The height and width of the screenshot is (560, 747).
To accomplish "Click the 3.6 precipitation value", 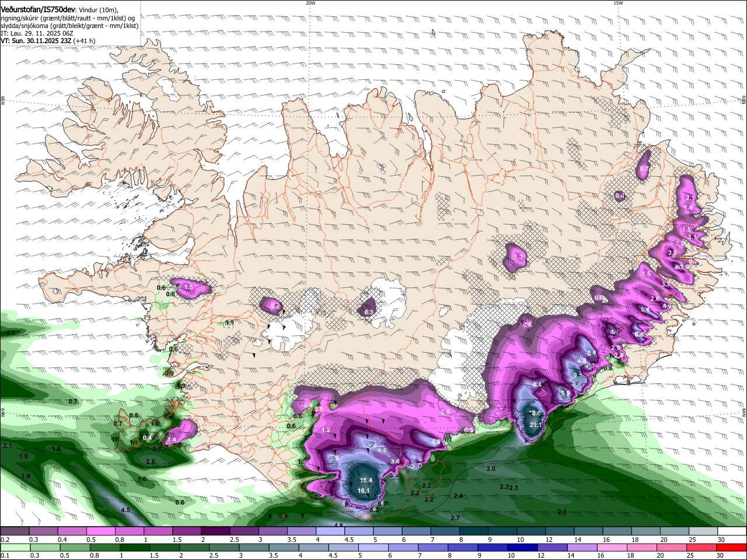I will tap(395, 461).
